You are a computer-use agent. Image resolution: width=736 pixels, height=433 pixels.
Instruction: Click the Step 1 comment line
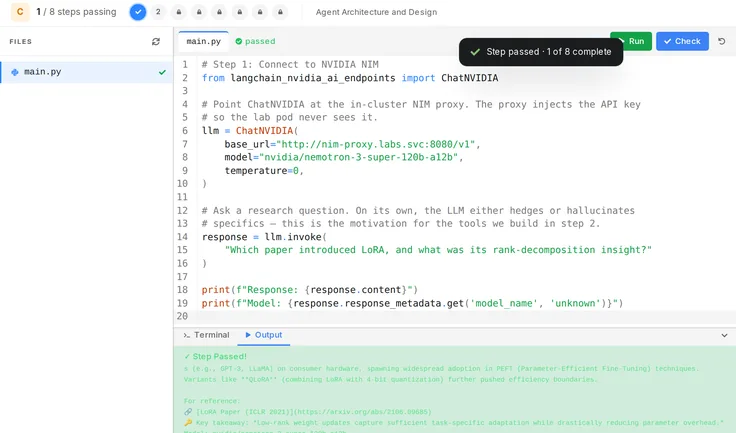pos(290,64)
